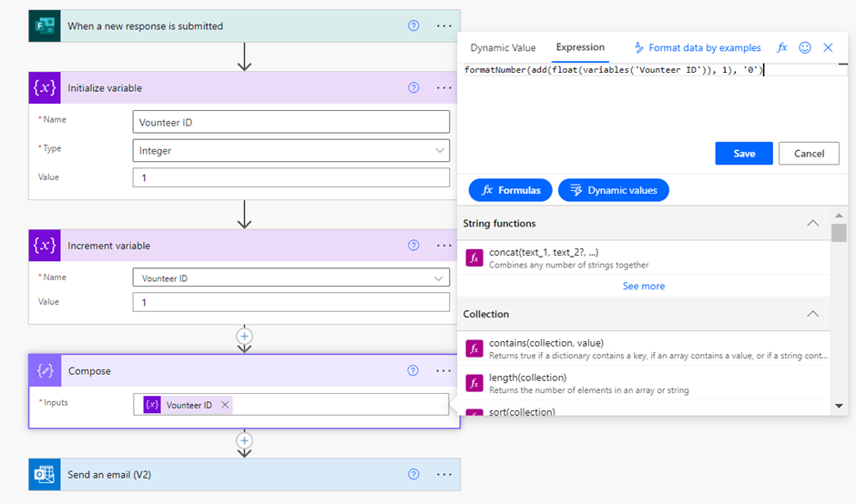Click the Save button

[x=743, y=154]
